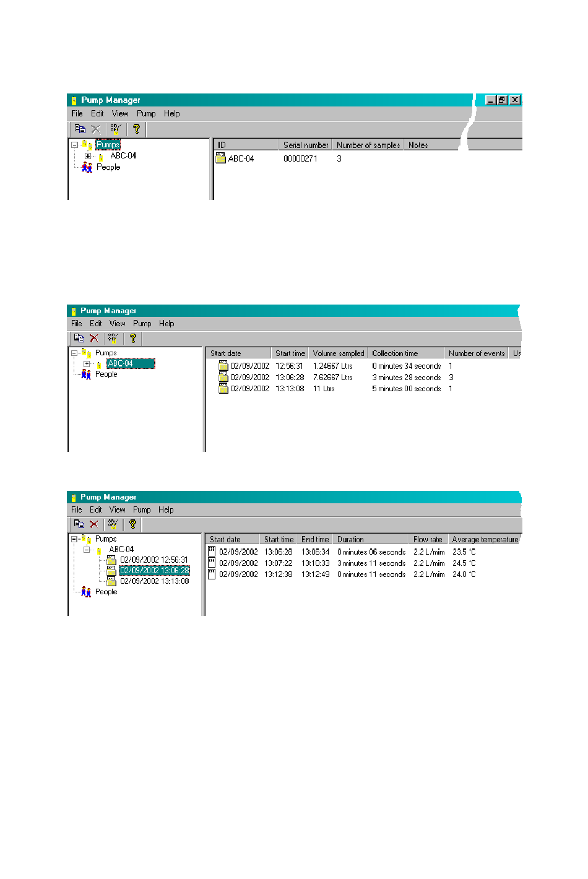
Task: Click the 0 minutes 06 seconds duration value
Action: [371, 552]
